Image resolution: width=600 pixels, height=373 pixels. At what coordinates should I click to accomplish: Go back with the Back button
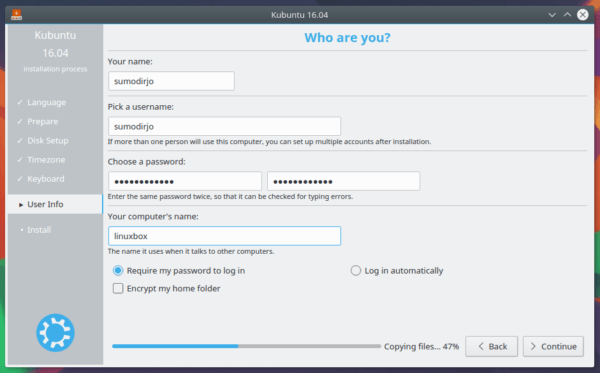pyautogui.click(x=492, y=346)
